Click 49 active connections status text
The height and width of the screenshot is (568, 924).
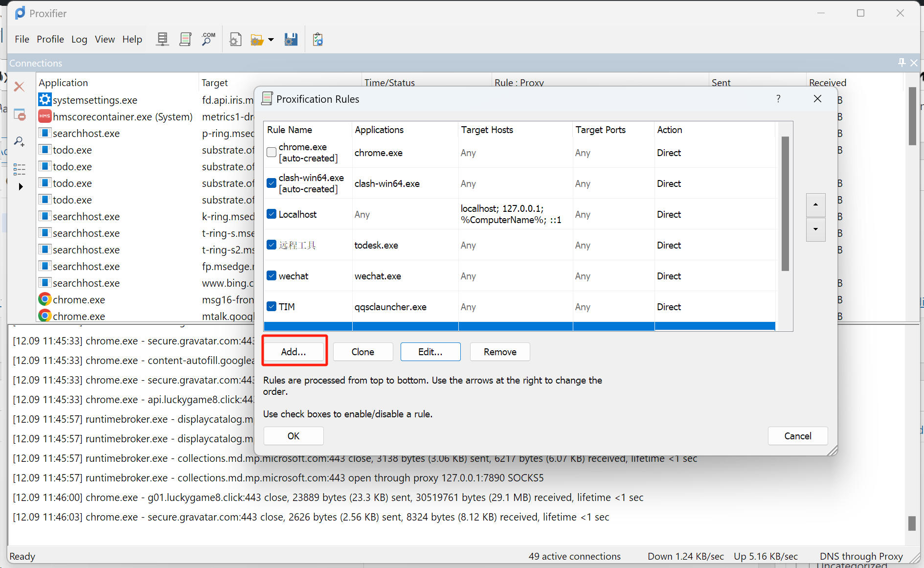(x=574, y=556)
